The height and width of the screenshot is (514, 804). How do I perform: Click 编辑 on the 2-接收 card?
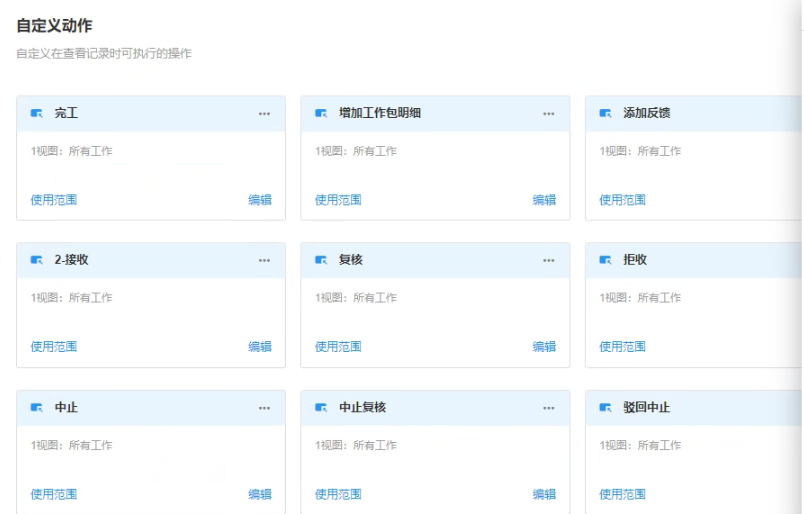point(260,347)
